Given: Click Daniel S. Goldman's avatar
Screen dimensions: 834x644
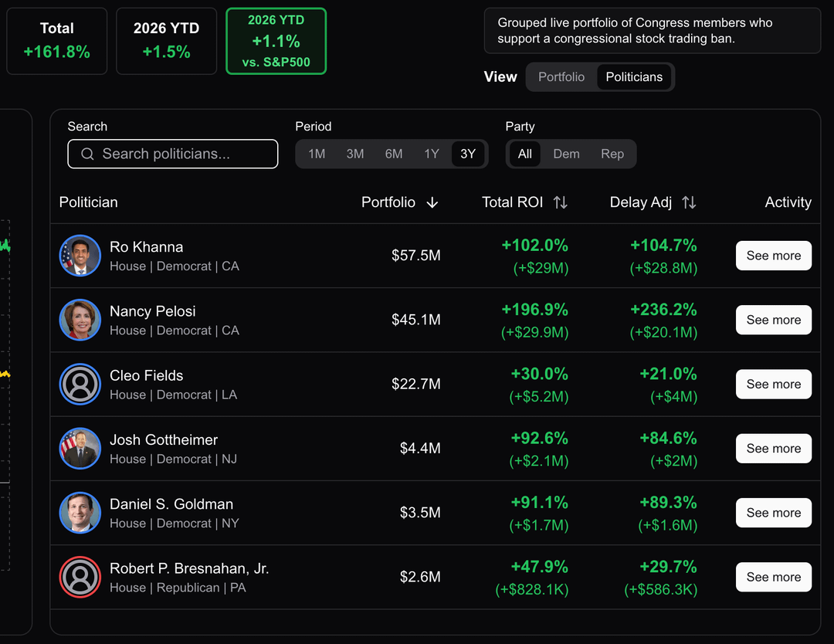Looking at the screenshot, I should [80, 512].
